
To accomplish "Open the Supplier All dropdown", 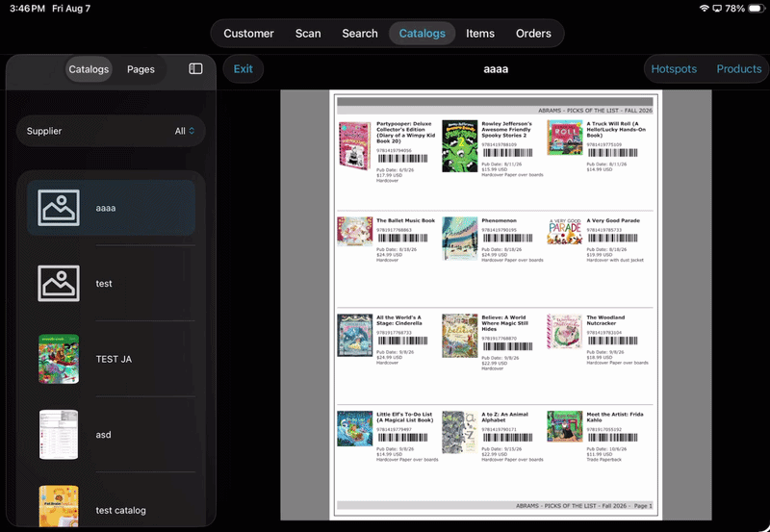I will tap(111, 131).
